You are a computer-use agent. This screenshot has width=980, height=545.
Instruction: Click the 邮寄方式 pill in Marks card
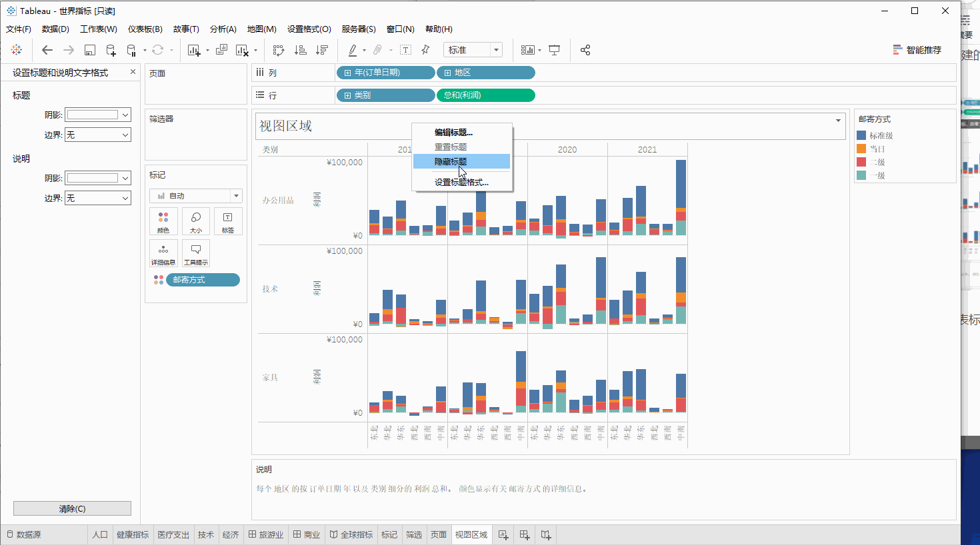[x=203, y=280]
